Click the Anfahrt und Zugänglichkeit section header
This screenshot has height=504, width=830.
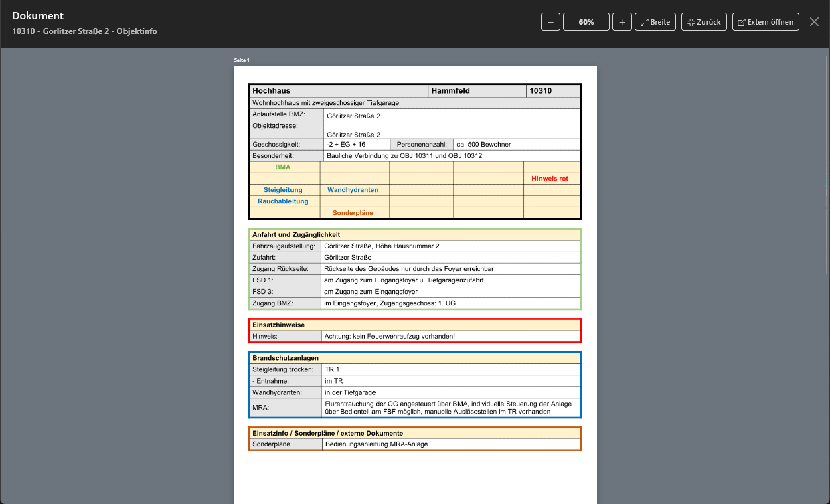pos(297,235)
